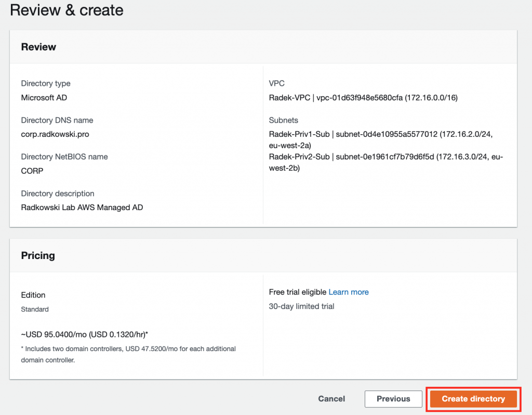Click the Standard edition value
The image size is (532, 415).
pos(35,309)
